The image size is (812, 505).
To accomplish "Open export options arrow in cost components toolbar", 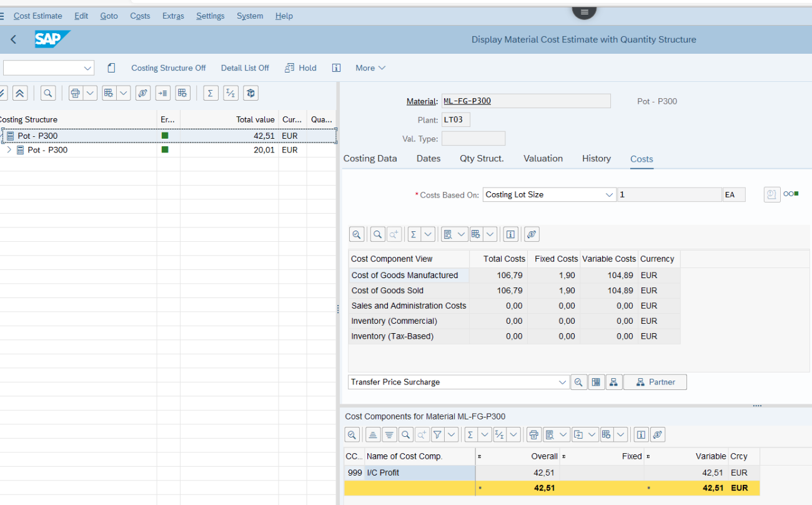I will (592, 434).
